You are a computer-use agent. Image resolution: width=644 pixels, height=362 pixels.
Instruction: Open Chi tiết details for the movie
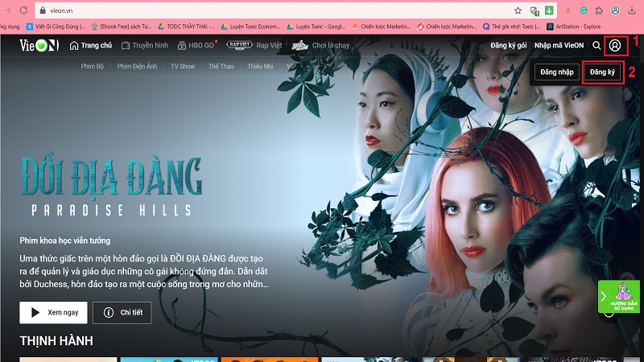pyautogui.click(x=126, y=311)
